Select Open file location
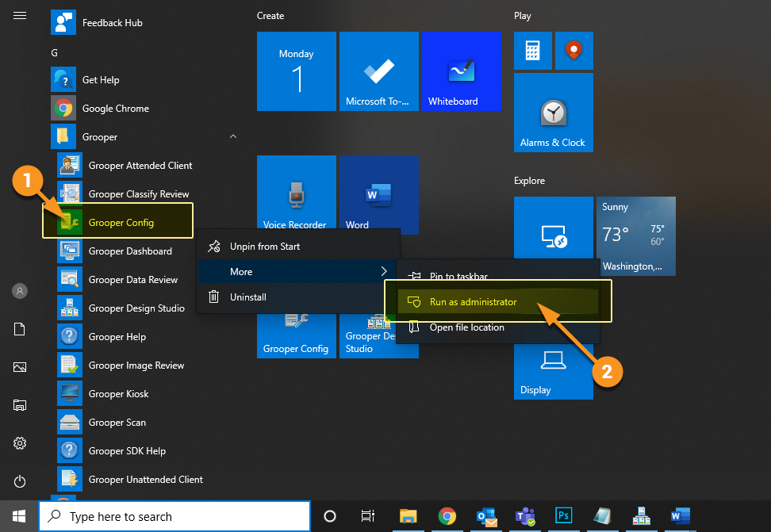771x532 pixels. [x=466, y=327]
